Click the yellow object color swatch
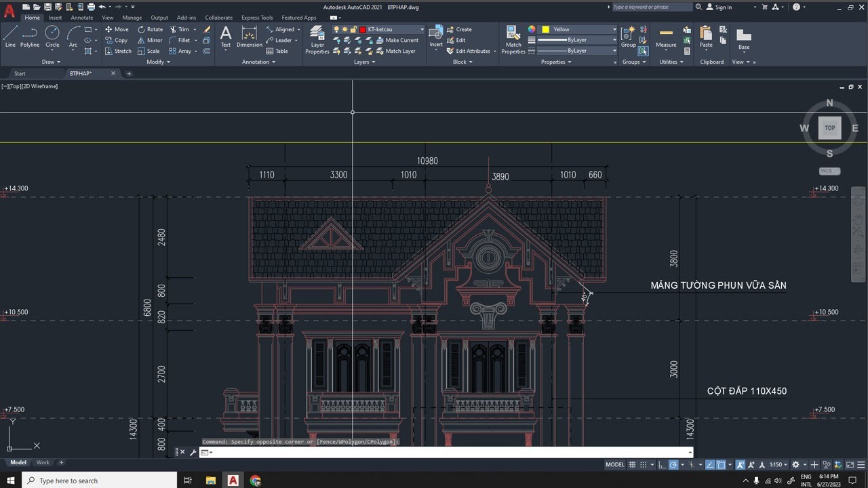Viewport: 868px width, 488px height. click(545, 29)
